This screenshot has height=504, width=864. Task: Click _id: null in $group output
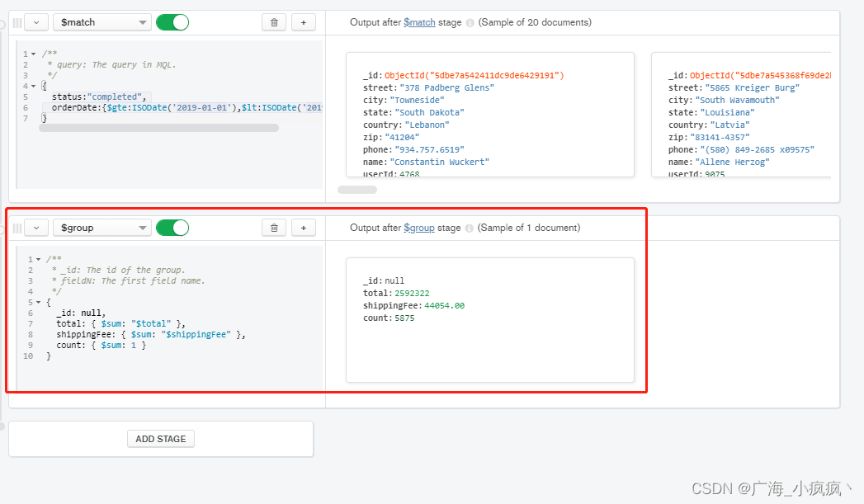pyautogui.click(x=384, y=281)
